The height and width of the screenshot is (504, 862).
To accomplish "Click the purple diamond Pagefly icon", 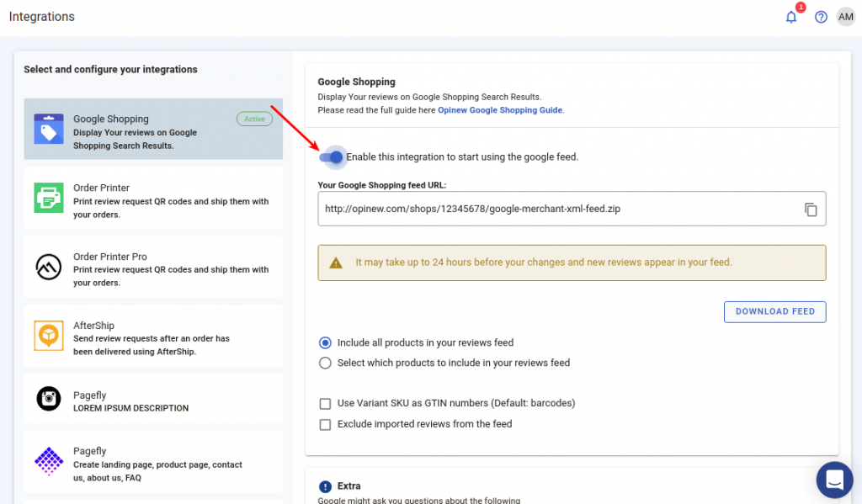I will 49,460.
